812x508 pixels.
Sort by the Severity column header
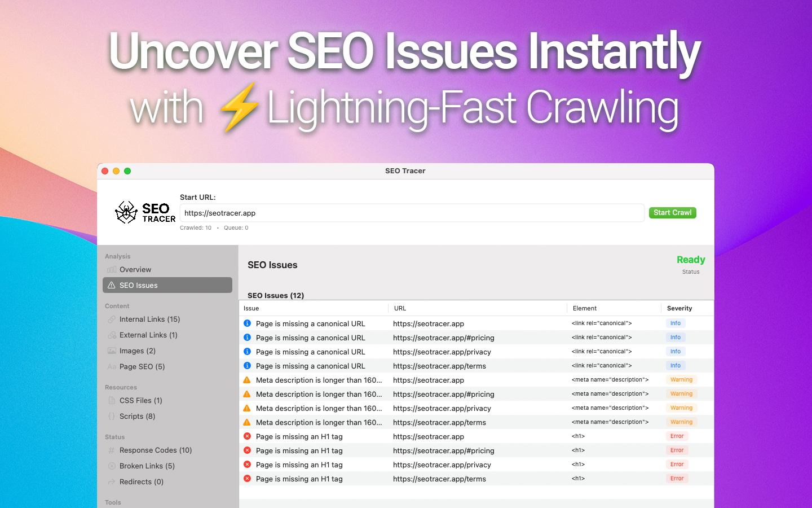pos(687,308)
